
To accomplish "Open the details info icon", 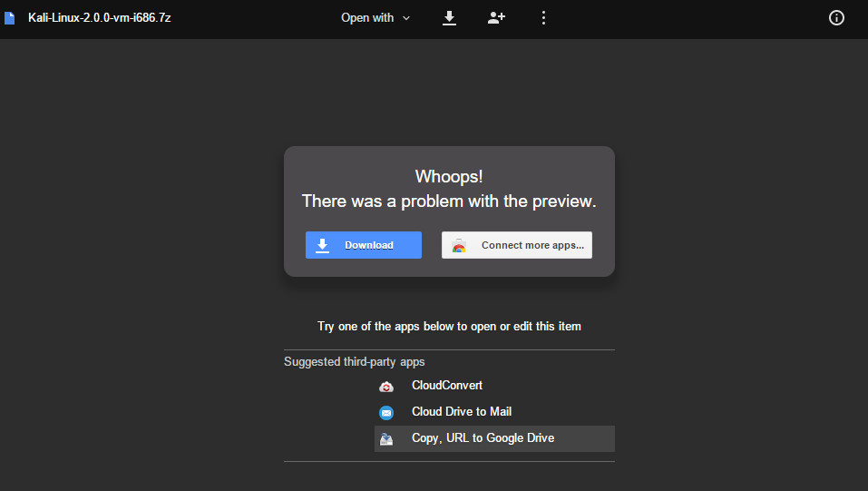I will click(836, 18).
